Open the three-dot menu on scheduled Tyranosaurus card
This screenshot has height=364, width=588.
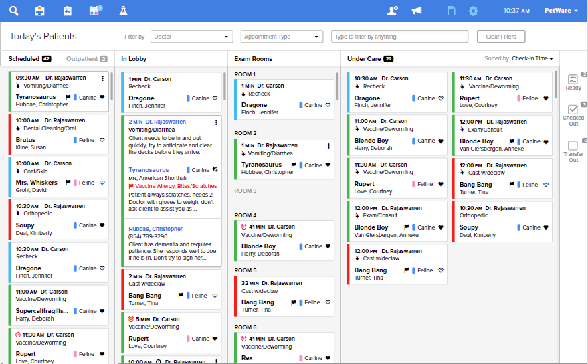tap(102, 78)
